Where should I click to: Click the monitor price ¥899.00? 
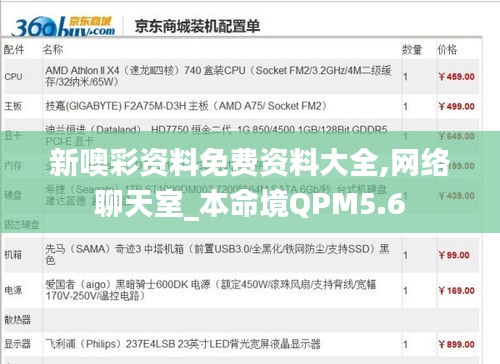point(456,344)
